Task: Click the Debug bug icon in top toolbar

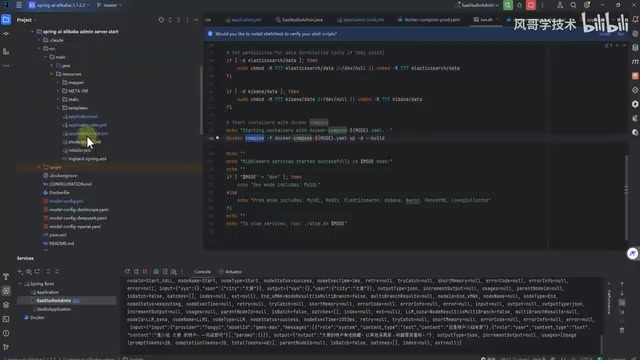Action: [519, 5]
